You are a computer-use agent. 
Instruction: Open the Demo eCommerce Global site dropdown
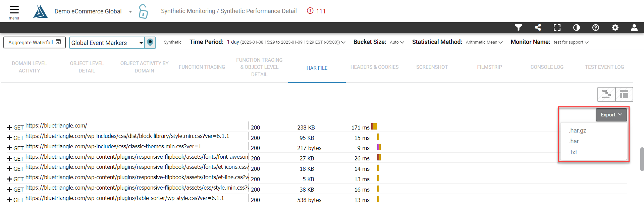(93, 11)
